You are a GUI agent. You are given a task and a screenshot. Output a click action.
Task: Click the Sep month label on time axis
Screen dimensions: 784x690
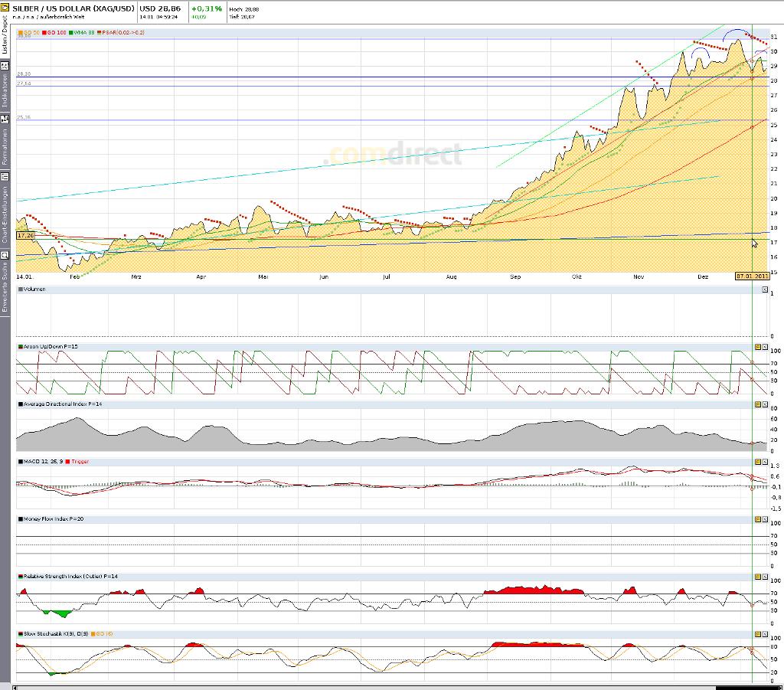tap(515, 276)
